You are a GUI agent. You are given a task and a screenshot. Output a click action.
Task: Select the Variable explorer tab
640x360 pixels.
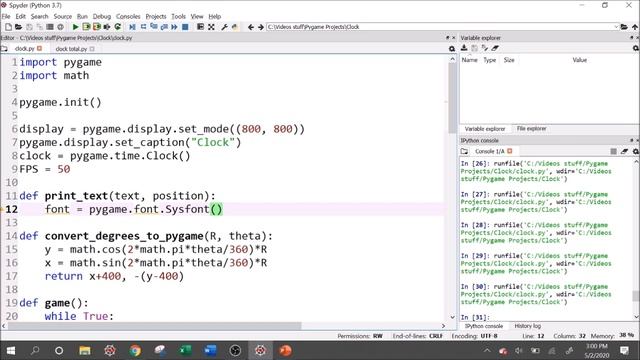pyautogui.click(x=485, y=129)
